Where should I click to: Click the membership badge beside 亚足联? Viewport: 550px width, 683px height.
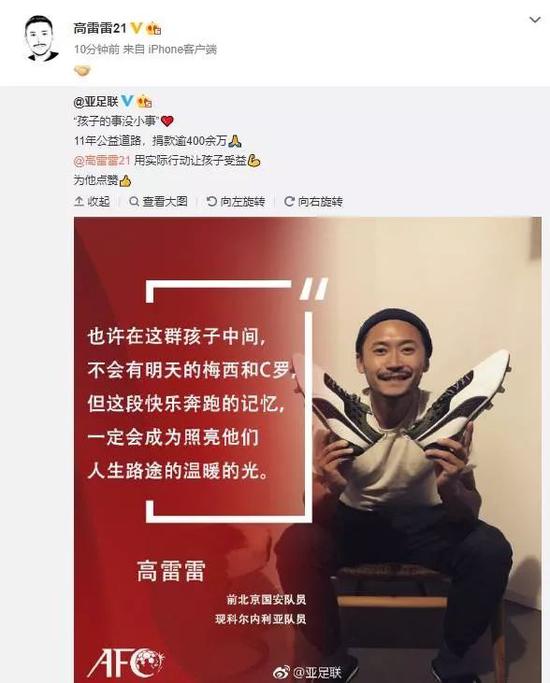(x=144, y=102)
